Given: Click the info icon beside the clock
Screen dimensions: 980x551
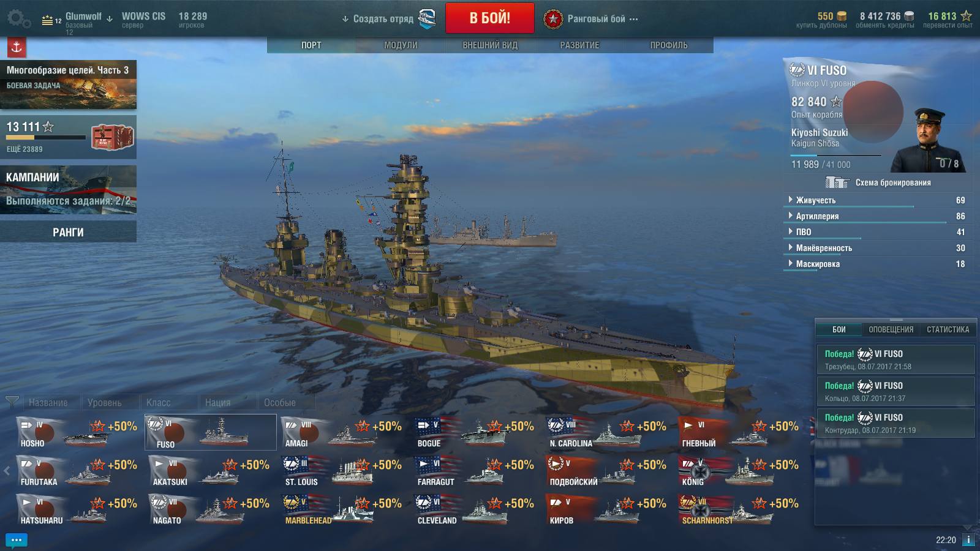Looking at the screenshot, I should pos(968,540).
